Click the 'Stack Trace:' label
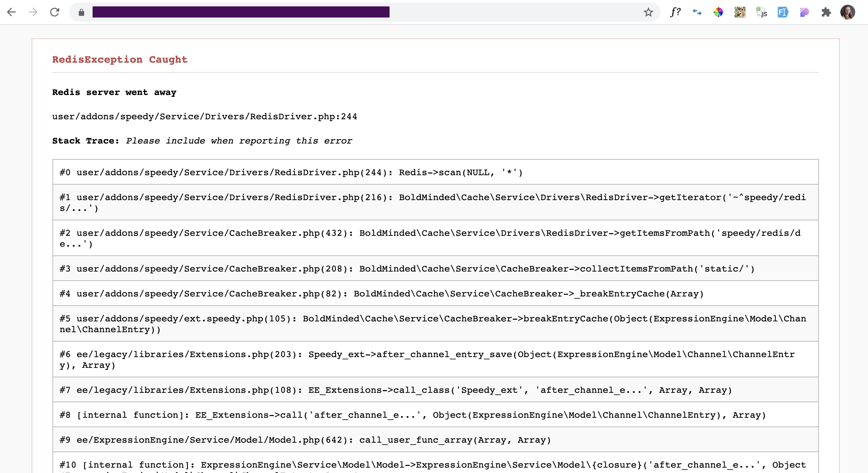This screenshot has height=473, width=868. click(86, 141)
